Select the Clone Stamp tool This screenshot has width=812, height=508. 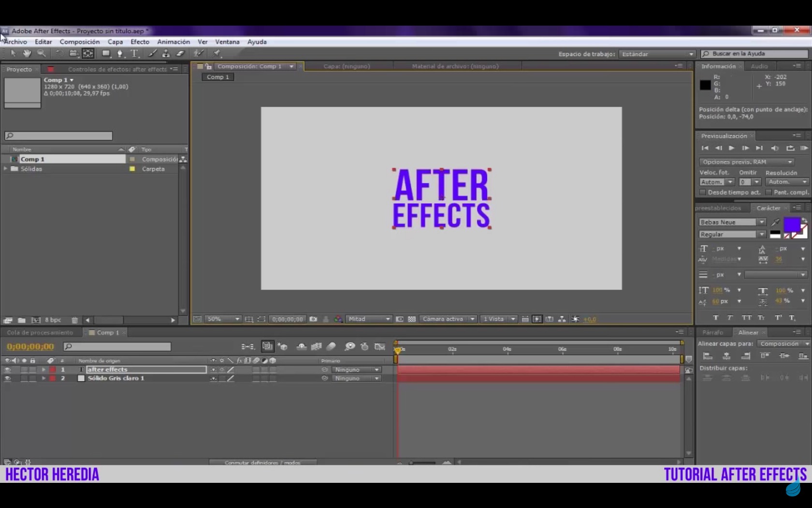point(166,53)
